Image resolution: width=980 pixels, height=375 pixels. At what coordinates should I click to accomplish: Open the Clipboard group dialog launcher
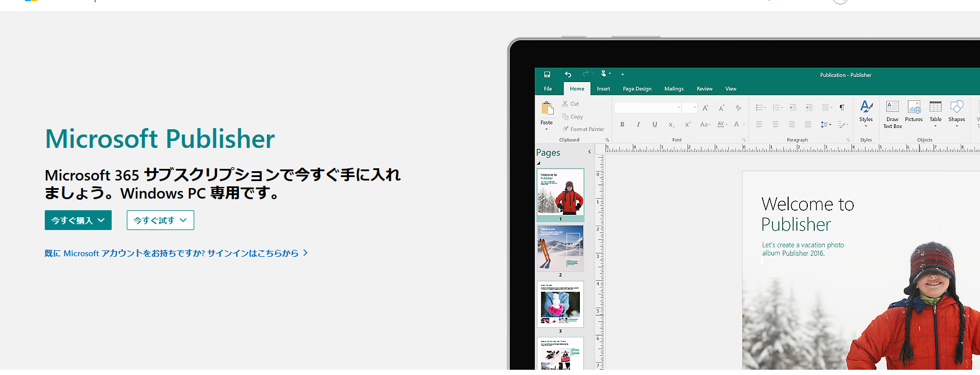(607, 140)
